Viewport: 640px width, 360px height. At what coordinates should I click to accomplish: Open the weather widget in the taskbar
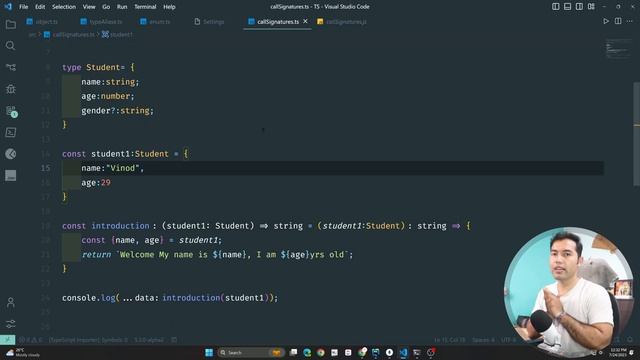coord(23,353)
